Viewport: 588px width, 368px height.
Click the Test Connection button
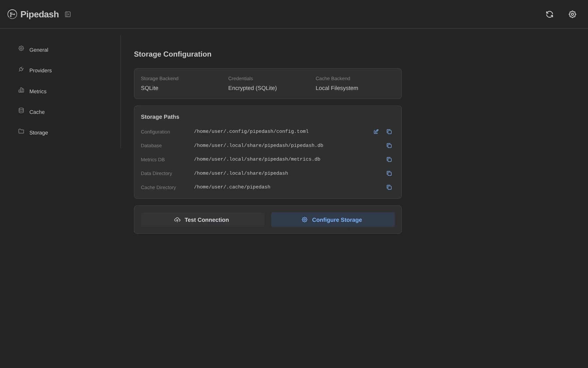coord(203,220)
